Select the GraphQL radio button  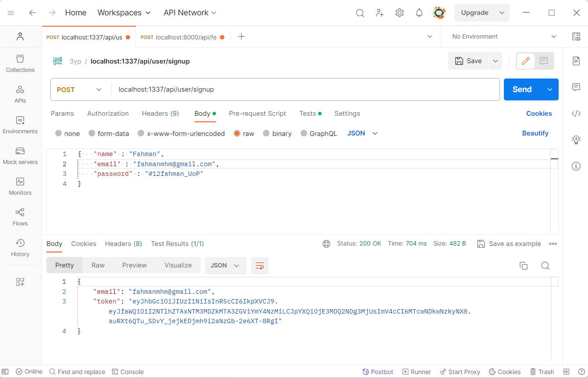pos(304,133)
